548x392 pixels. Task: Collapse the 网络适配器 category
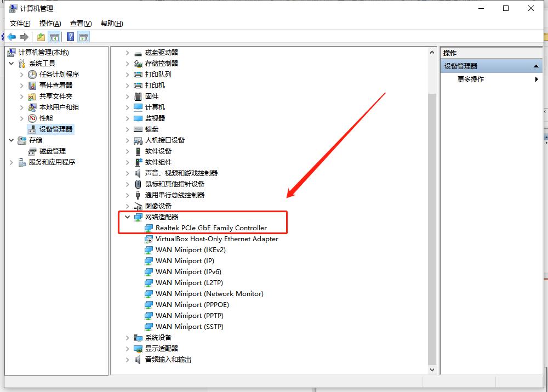[x=128, y=217]
